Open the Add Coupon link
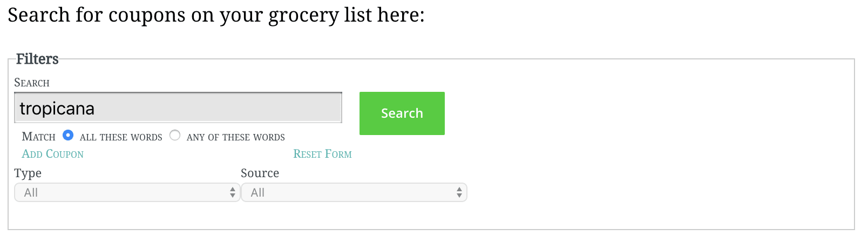 tap(53, 154)
